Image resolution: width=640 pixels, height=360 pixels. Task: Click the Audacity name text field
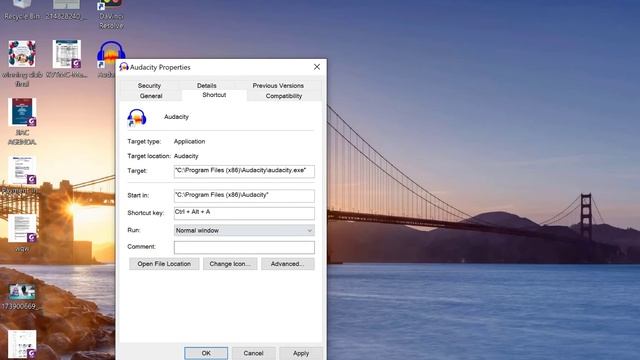coord(176,117)
